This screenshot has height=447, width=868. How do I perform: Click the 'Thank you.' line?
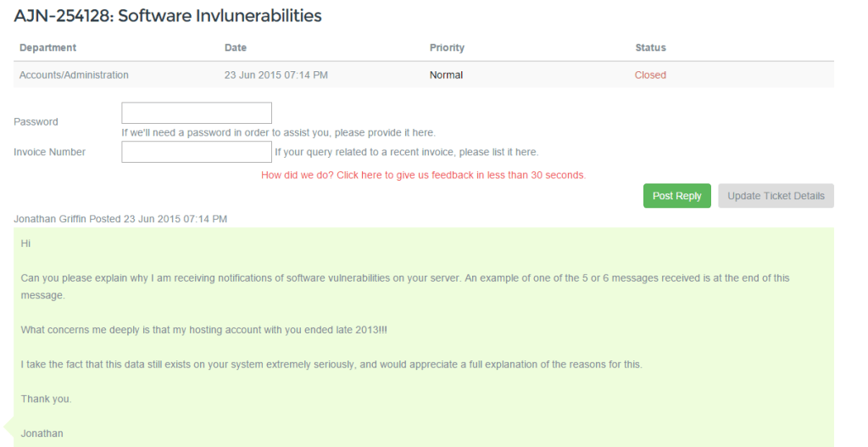point(46,399)
